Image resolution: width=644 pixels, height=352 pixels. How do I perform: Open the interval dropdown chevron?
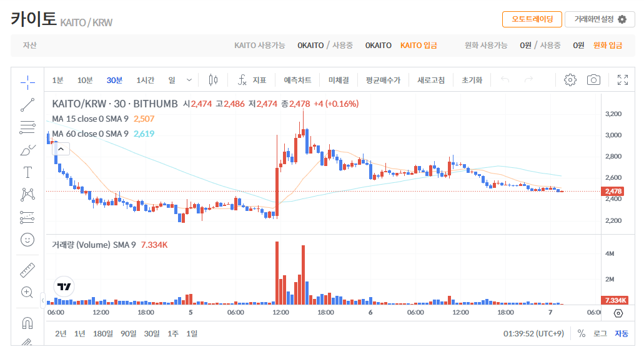tap(189, 80)
